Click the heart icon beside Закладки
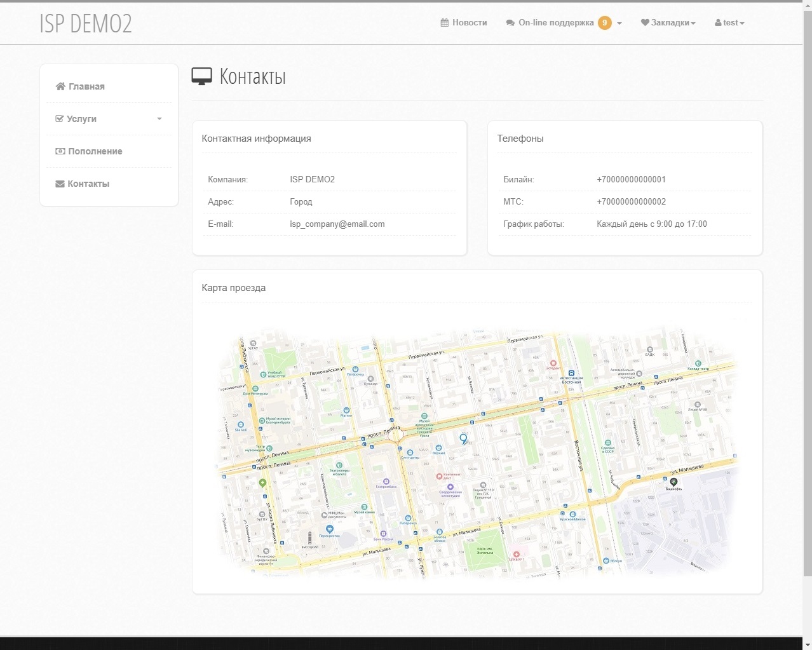The width and height of the screenshot is (812, 650). pyautogui.click(x=645, y=23)
